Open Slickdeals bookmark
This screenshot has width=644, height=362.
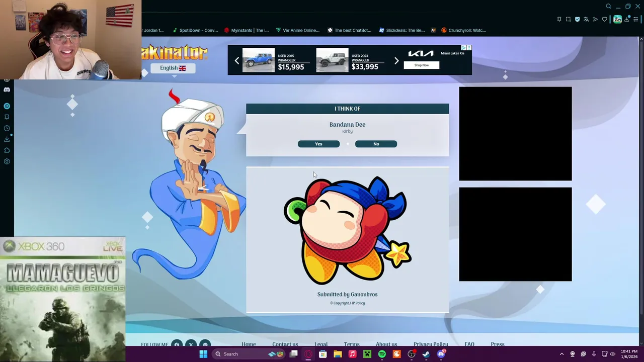[x=401, y=30]
